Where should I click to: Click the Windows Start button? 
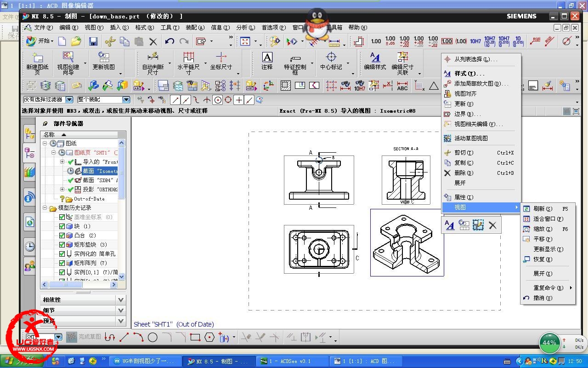point(22,361)
